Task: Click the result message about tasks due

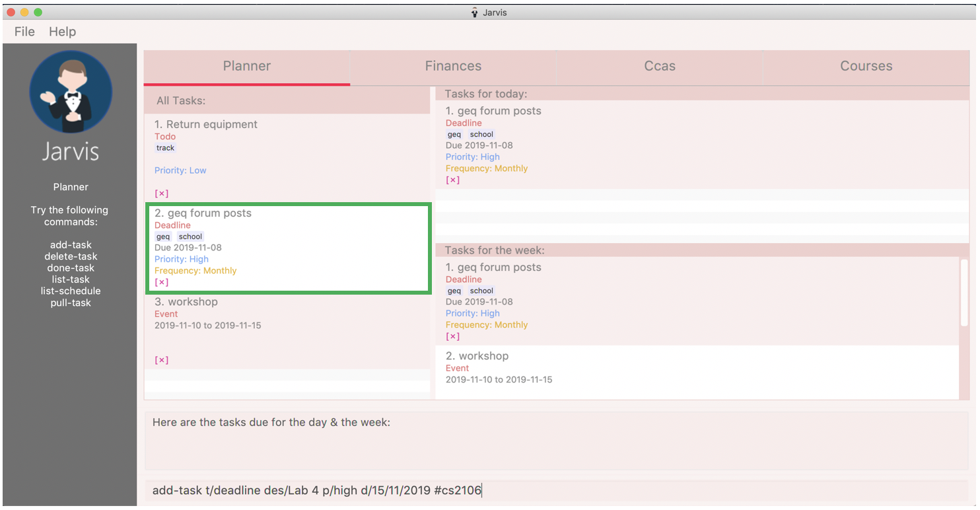Action: click(271, 422)
